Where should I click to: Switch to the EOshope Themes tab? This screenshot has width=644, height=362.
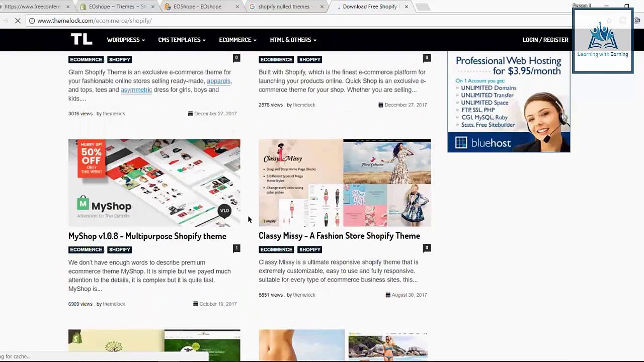[x=117, y=7]
